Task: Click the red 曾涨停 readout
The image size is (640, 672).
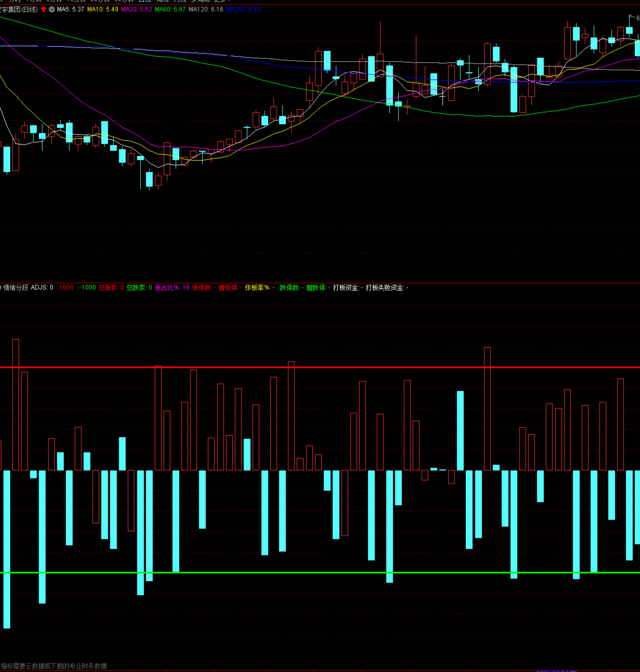Action: coord(230,287)
